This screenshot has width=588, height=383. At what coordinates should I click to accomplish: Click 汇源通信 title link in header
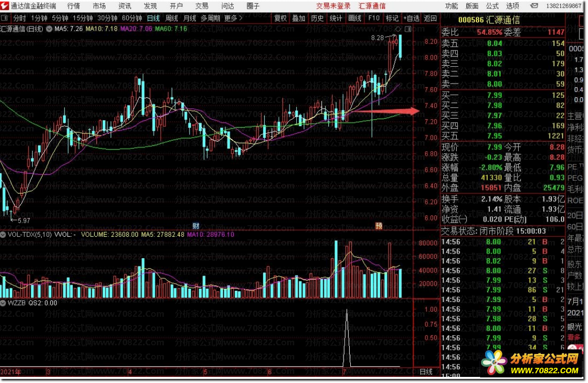(372, 6)
